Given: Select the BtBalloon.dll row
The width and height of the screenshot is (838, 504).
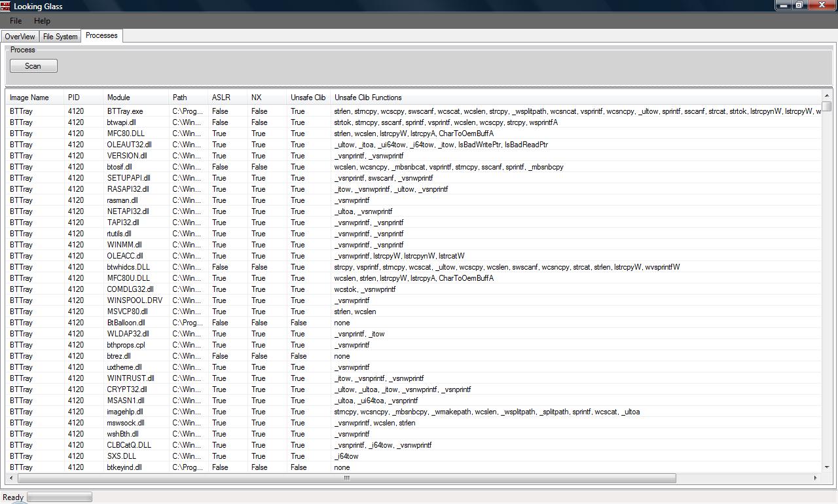Looking at the screenshot, I should 414,323.
